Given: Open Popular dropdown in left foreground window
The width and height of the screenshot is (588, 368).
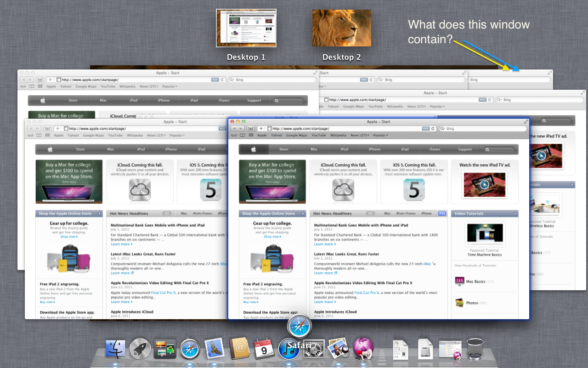Looking at the screenshot, I should (x=177, y=135).
